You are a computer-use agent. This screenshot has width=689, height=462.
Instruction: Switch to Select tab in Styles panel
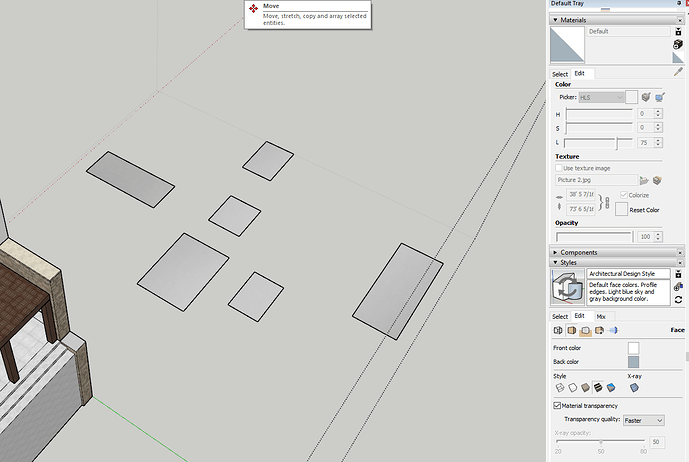(x=560, y=316)
